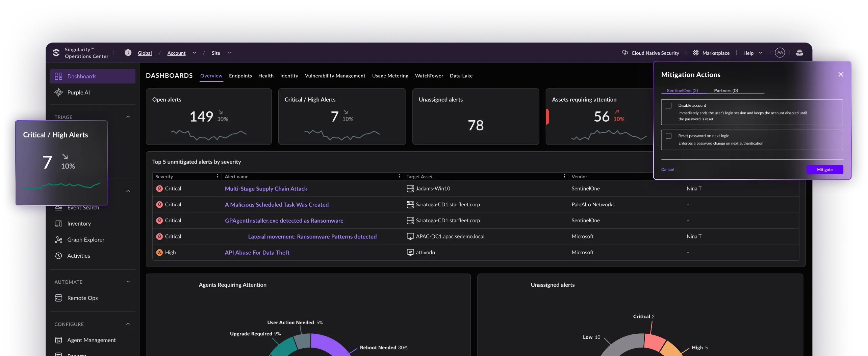Check Reset password on next login
Viewport: 868px width, 356px height.
[668, 136]
